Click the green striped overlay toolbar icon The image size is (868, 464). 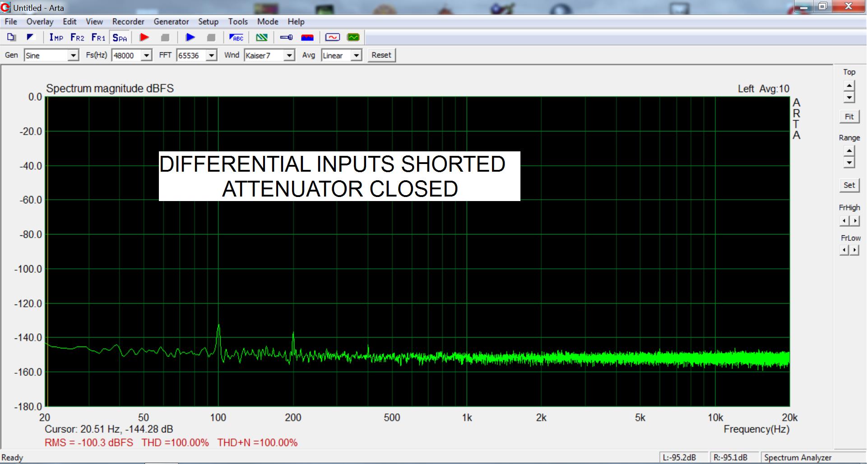click(262, 37)
